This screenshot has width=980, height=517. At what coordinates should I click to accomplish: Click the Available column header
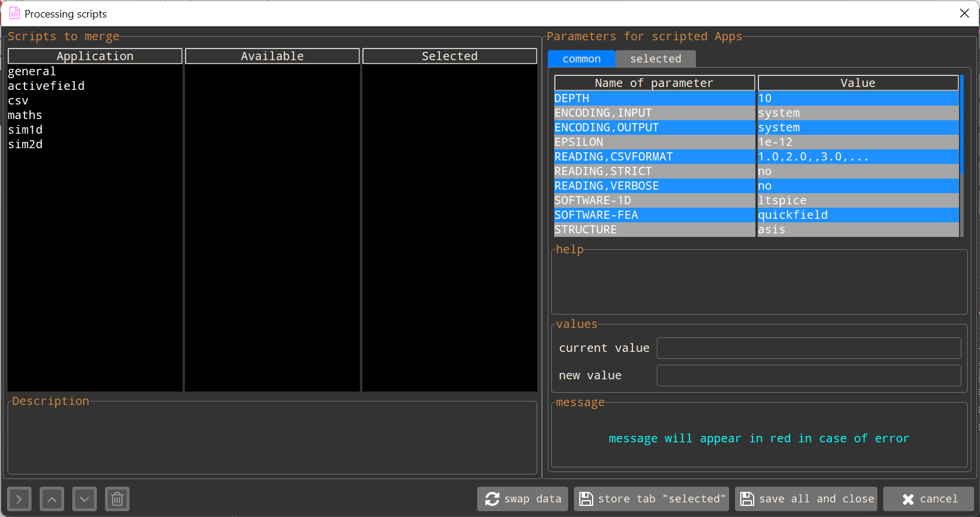pyautogui.click(x=272, y=56)
